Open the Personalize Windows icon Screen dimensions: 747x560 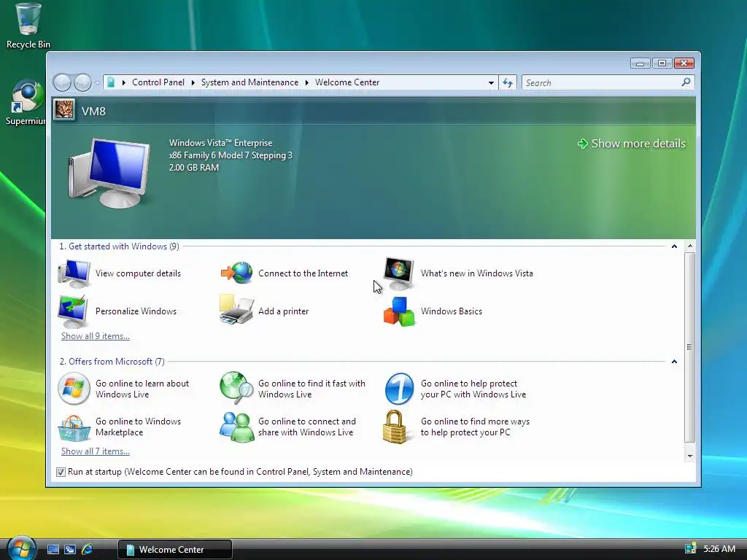[x=73, y=311]
